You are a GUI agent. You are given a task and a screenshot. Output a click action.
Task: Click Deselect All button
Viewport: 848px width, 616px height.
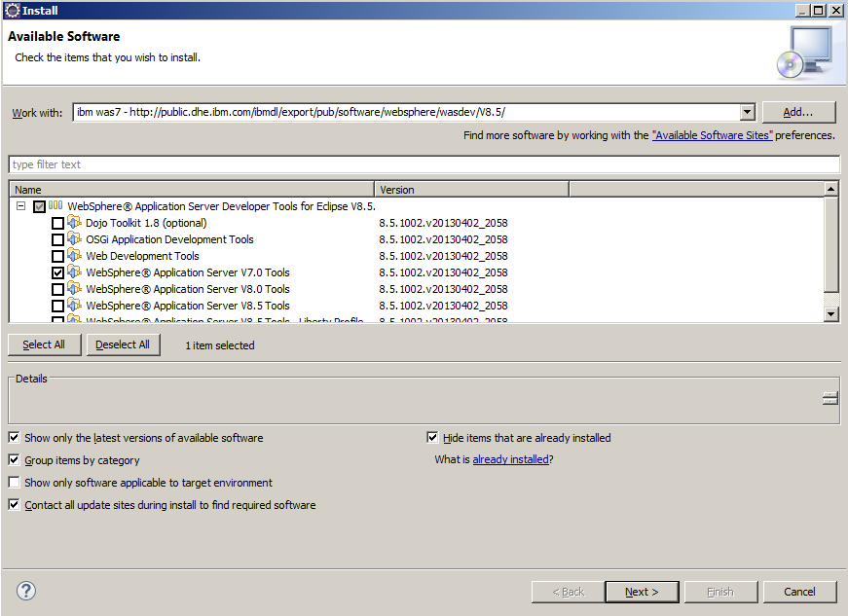(123, 344)
